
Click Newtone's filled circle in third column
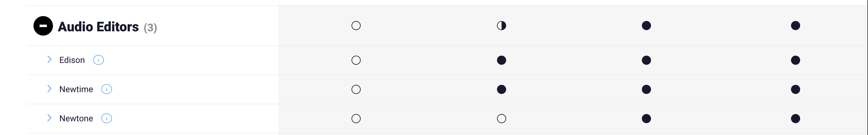click(x=646, y=119)
